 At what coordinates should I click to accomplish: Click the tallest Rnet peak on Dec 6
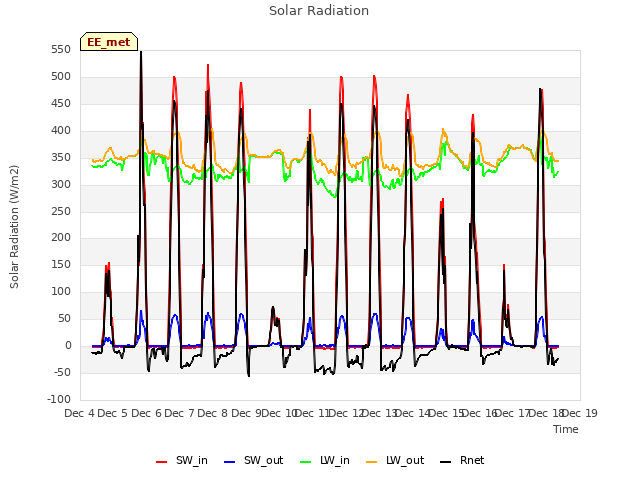tap(141, 52)
